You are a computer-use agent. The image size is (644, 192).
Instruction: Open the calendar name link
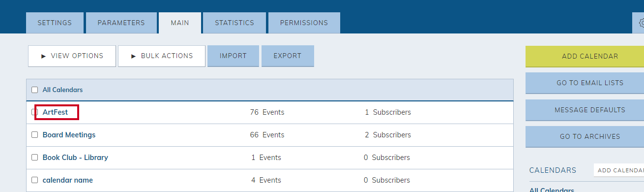tap(68, 180)
